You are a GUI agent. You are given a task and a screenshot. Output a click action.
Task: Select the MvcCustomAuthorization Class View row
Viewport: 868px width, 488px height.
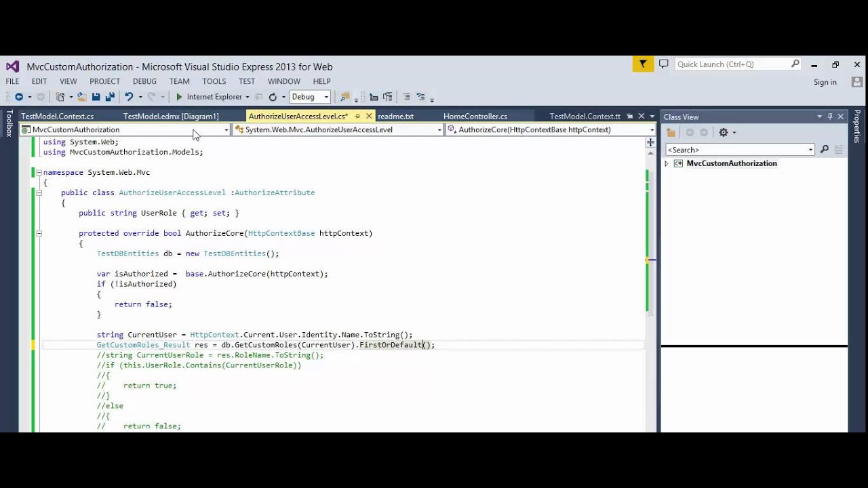pyautogui.click(x=732, y=163)
